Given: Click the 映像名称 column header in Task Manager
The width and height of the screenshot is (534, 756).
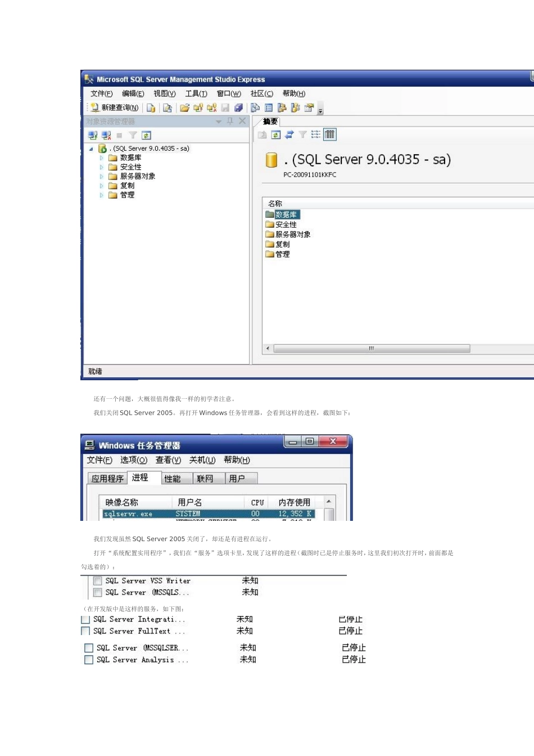Looking at the screenshot, I should (135, 502).
